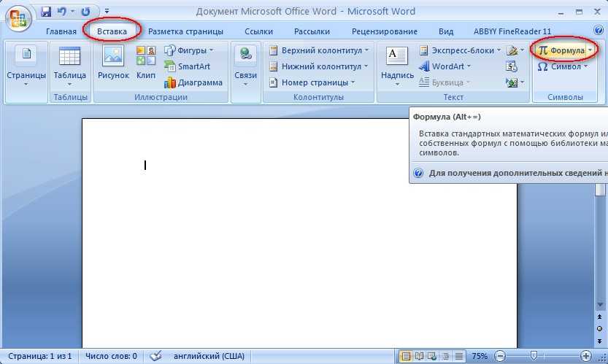Insert a chart with Диаграмма
Viewport: 608px width, 364px height.
[x=193, y=82]
